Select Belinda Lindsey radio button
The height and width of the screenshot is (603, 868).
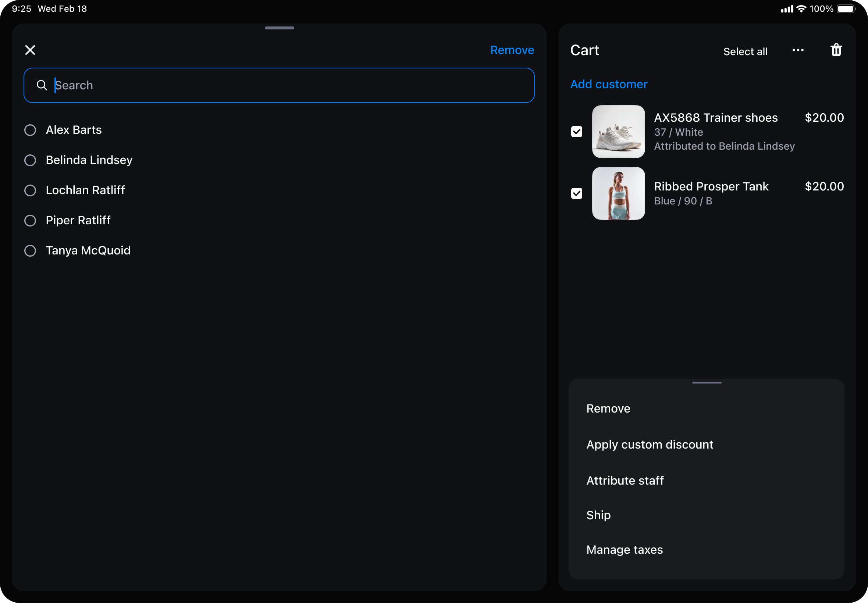click(30, 160)
